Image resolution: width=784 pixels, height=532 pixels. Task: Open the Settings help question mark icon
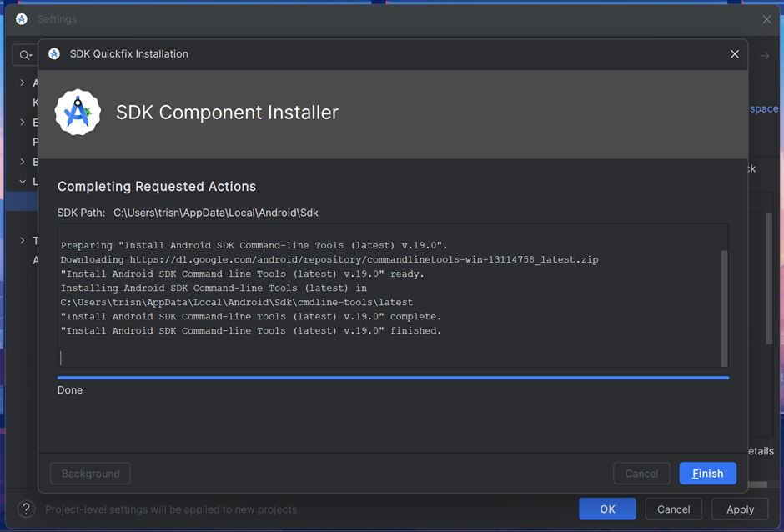pos(26,509)
